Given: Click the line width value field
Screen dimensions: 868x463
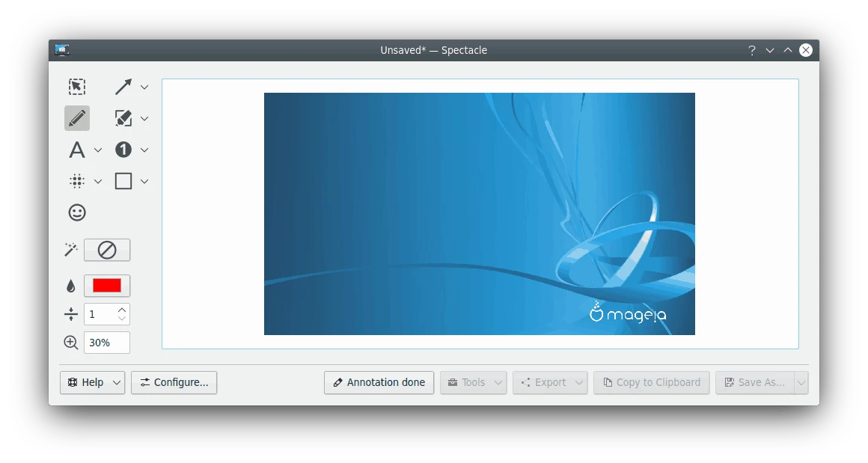Looking at the screenshot, I should click(x=100, y=314).
